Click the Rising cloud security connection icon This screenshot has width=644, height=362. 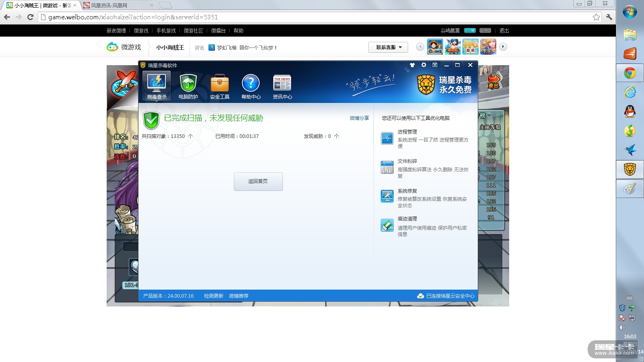420,296
